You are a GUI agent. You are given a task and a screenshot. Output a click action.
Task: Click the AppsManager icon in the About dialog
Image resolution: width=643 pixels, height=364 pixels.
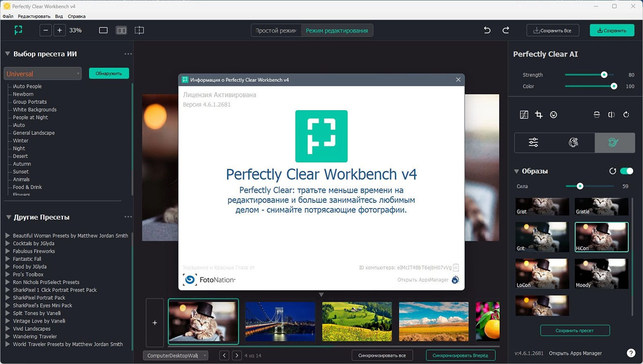pos(455,280)
